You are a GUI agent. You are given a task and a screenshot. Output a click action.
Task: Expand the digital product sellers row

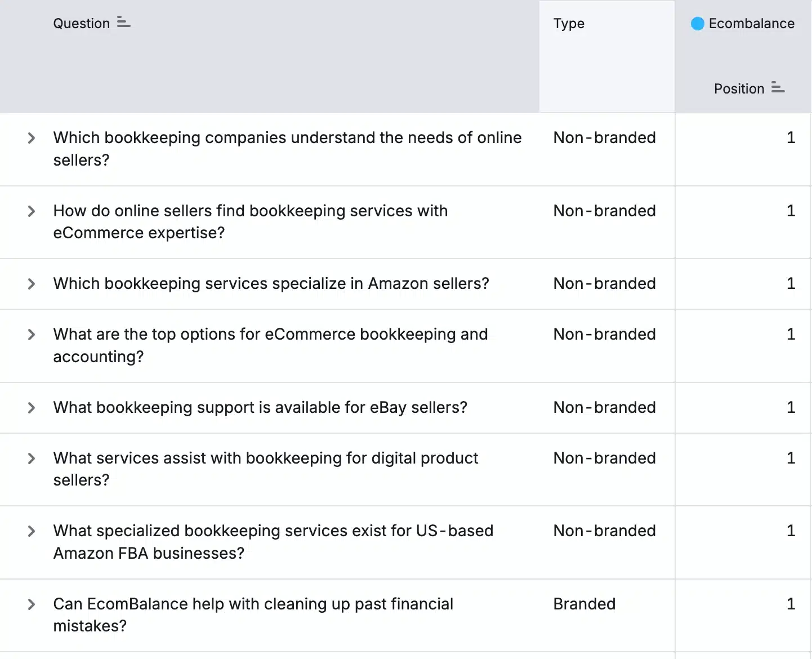point(31,458)
